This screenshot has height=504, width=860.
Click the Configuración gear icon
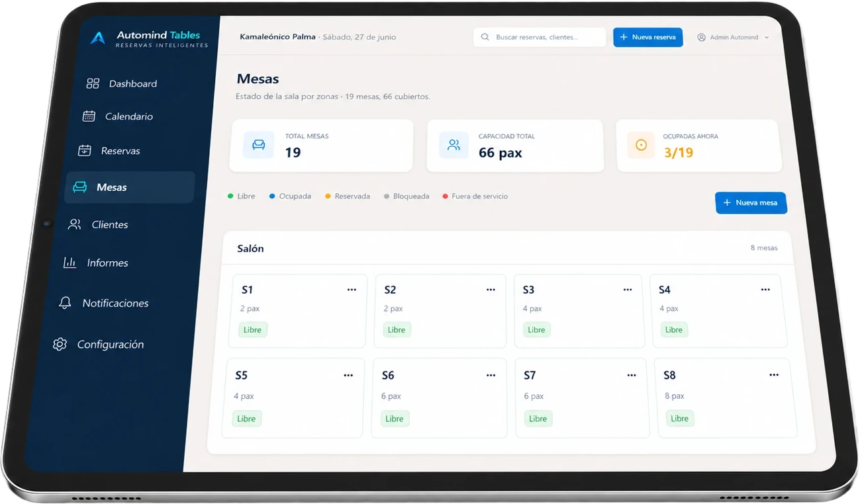point(60,345)
